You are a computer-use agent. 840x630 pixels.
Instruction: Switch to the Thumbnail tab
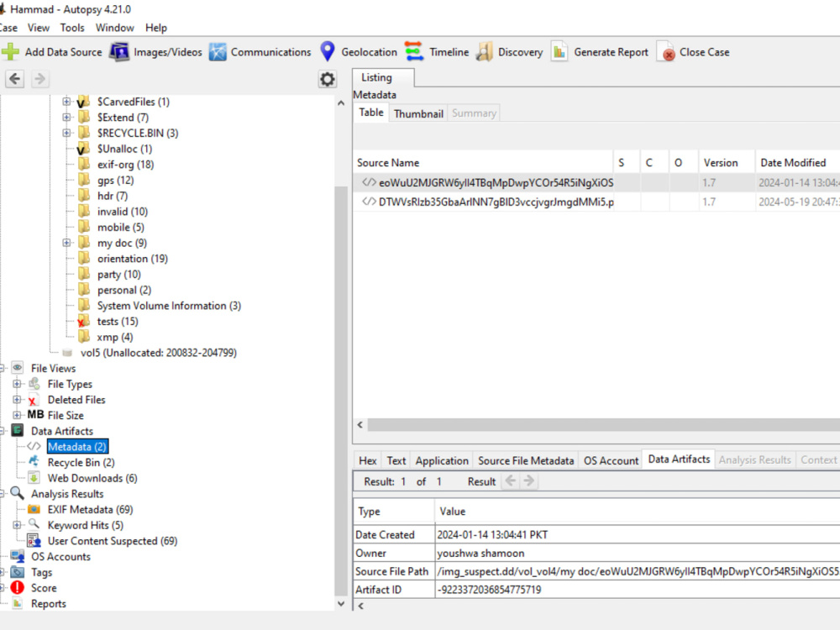click(418, 113)
